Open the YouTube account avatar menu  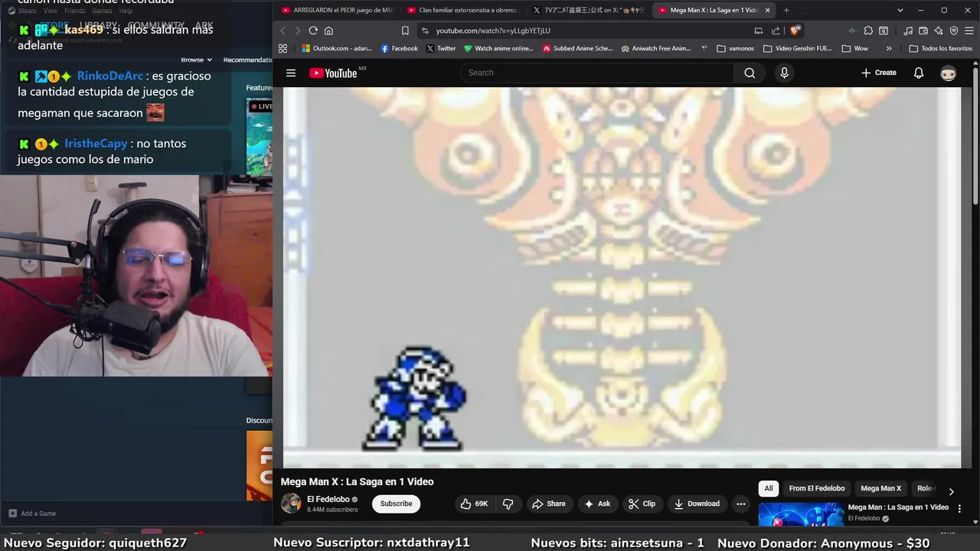(949, 73)
